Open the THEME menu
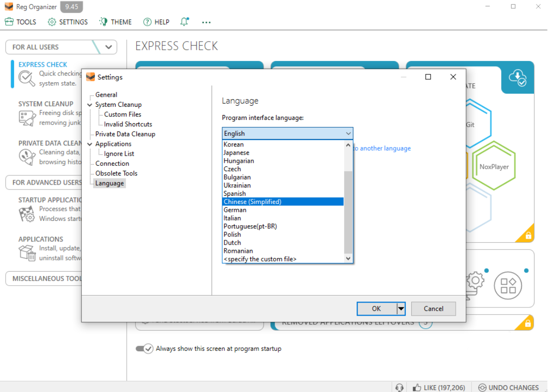The width and height of the screenshot is (548, 392). [115, 22]
